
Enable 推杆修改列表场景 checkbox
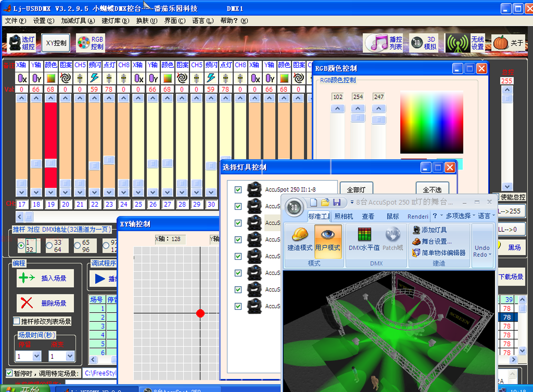click(16, 321)
